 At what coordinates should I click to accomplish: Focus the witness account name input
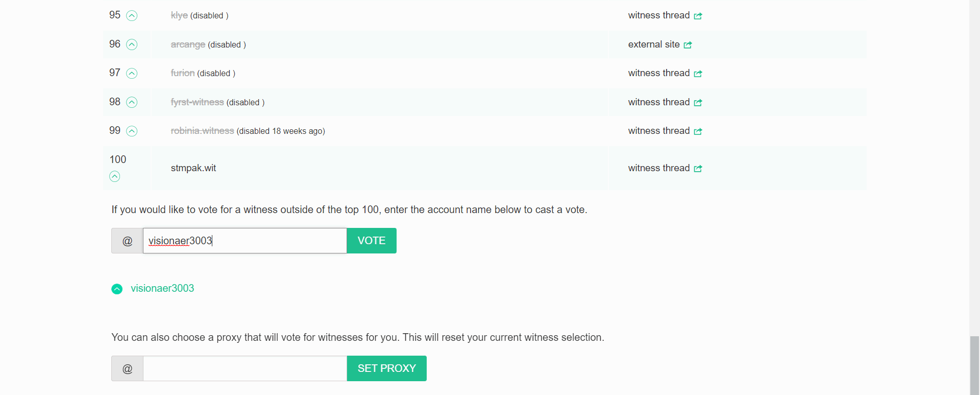(x=244, y=241)
